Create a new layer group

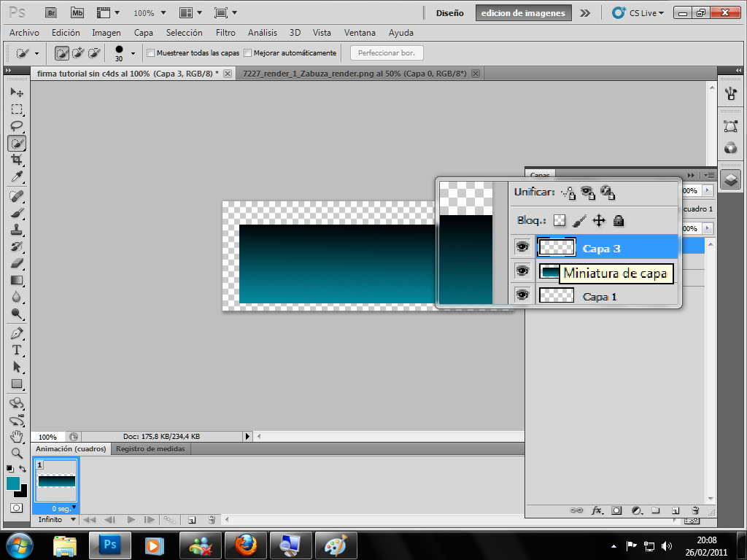coord(656,510)
